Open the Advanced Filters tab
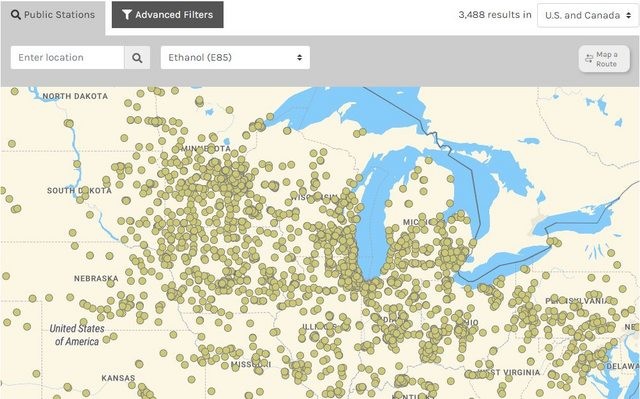 click(x=168, y=15)
